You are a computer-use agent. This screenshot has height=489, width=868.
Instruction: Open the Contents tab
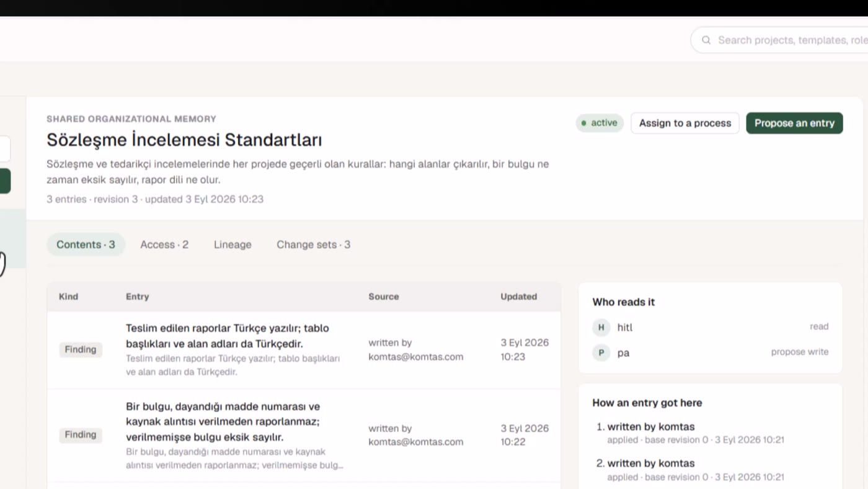point(86,244)
